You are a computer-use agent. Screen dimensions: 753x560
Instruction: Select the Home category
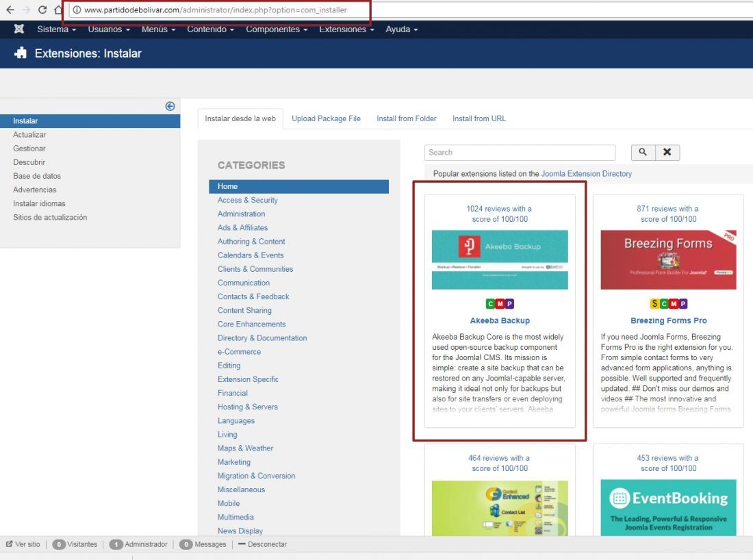298,186
